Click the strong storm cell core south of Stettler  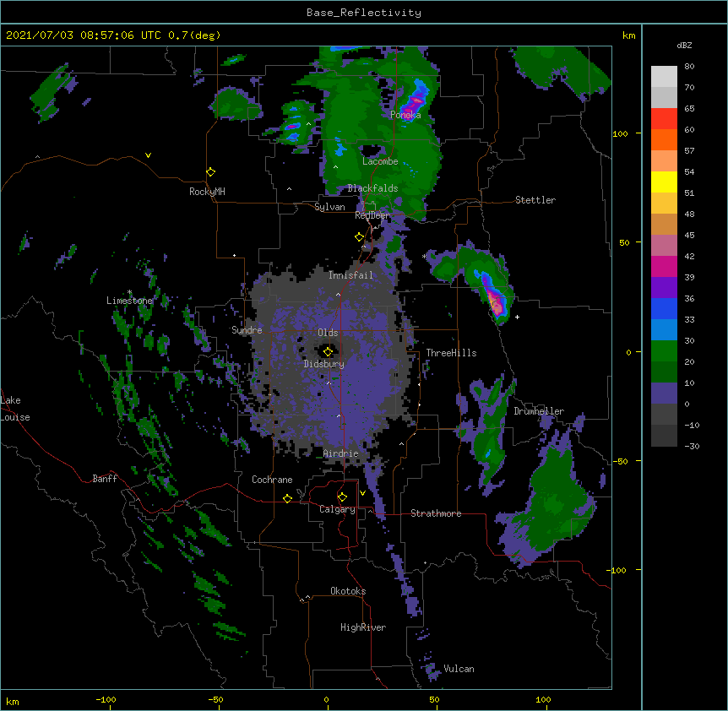pos(495,301)
